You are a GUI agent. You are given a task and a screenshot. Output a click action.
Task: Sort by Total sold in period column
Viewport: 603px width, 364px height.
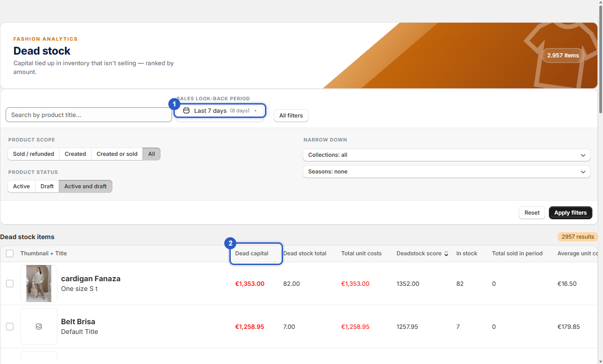pos(517,253)
